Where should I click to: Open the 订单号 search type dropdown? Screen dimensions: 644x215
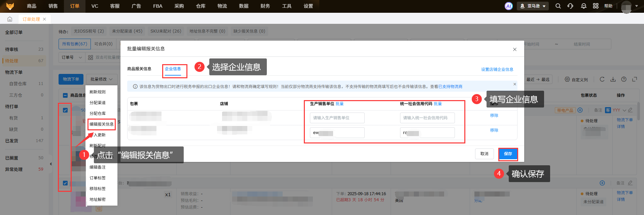coord(72,57)
